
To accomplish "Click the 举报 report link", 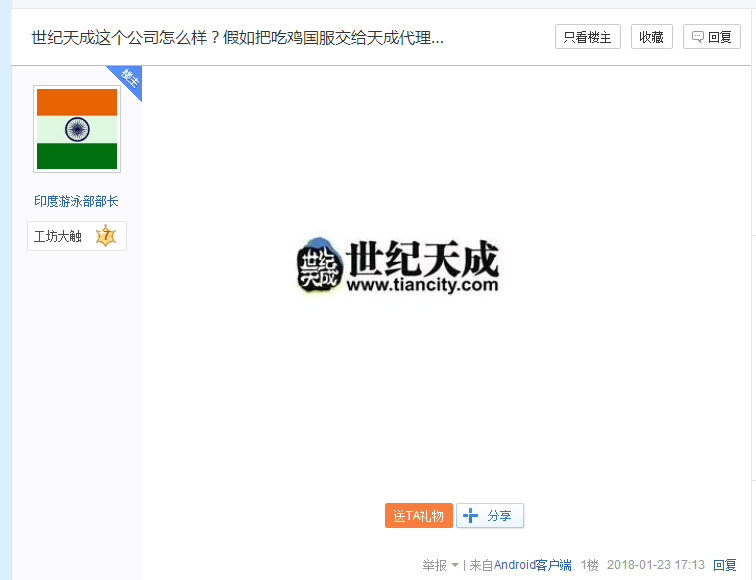I will click(434, 565).
